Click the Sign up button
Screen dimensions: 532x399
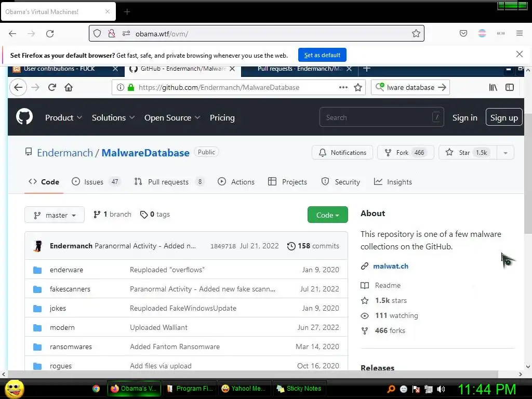504,117
